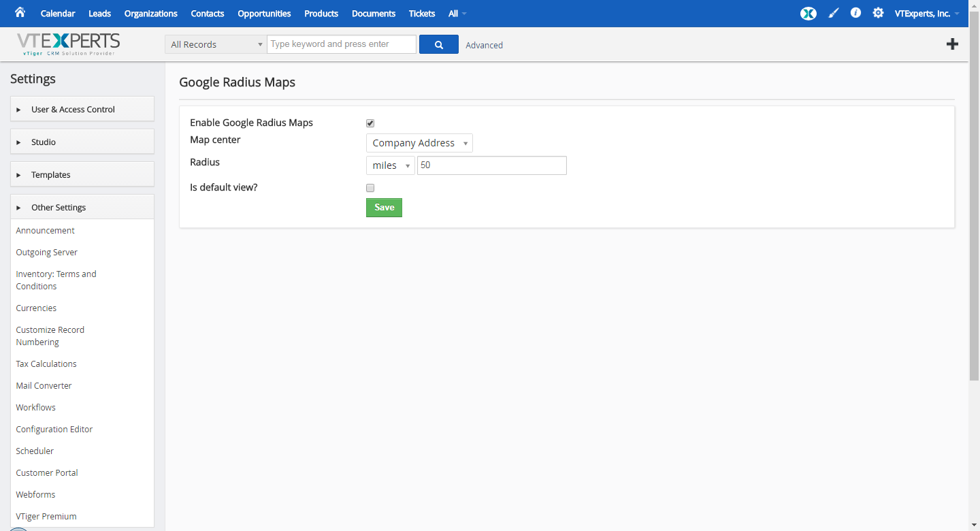The width and height of the screenshot is (980, 531).
Task: Open Outgoing Server settings
Action: [47, 252]
